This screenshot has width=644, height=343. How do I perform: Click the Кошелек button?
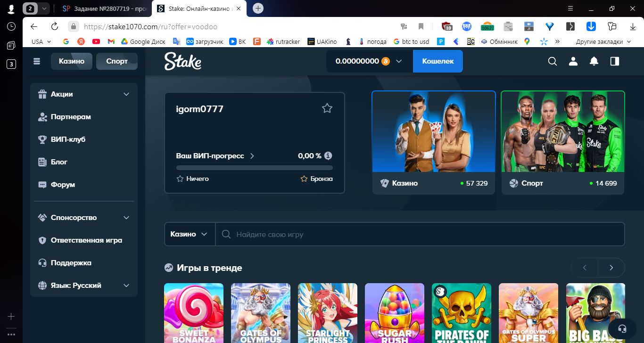tap(438, 61)
